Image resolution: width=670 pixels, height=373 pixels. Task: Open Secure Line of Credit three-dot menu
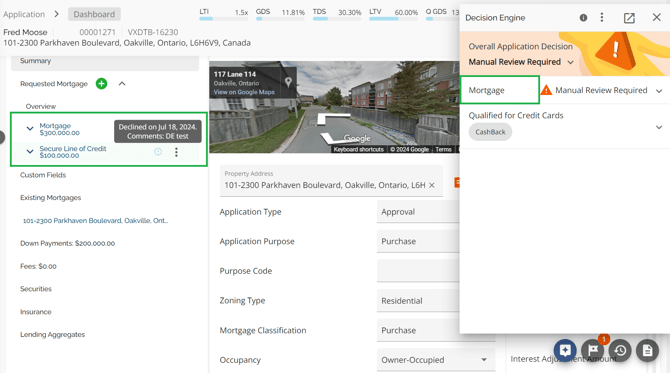176,152
